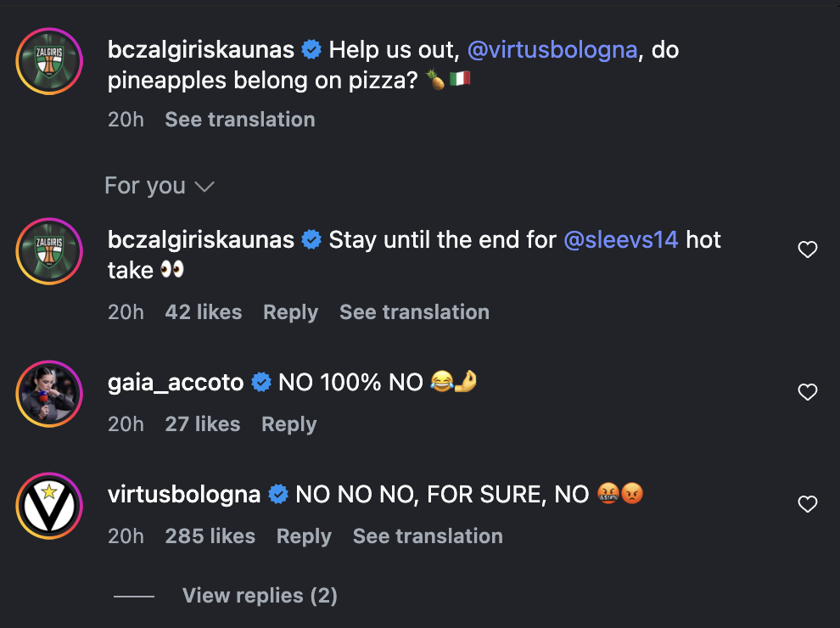The image size is (840, 628).
Task: Expand 'View replies (2)' under virtusbologna
Action: click(260, 596)
